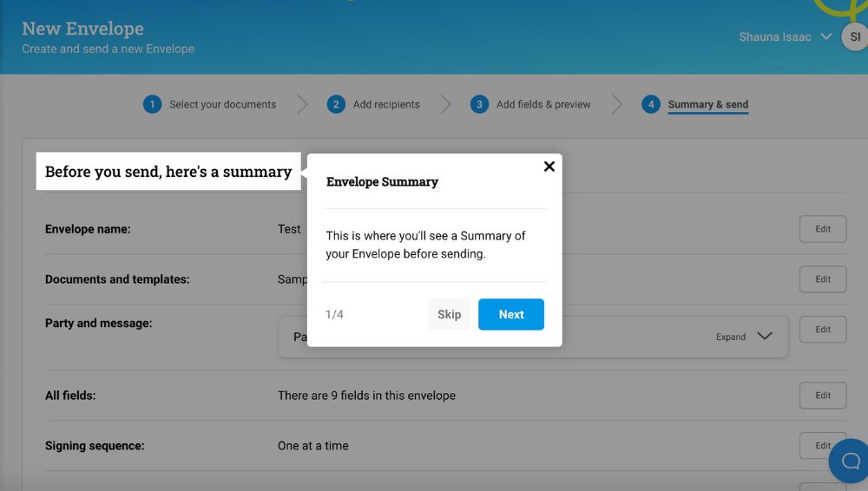Click the 'Signing sequence:' label
The image size is (868, 491).
(x=95, y=446)
